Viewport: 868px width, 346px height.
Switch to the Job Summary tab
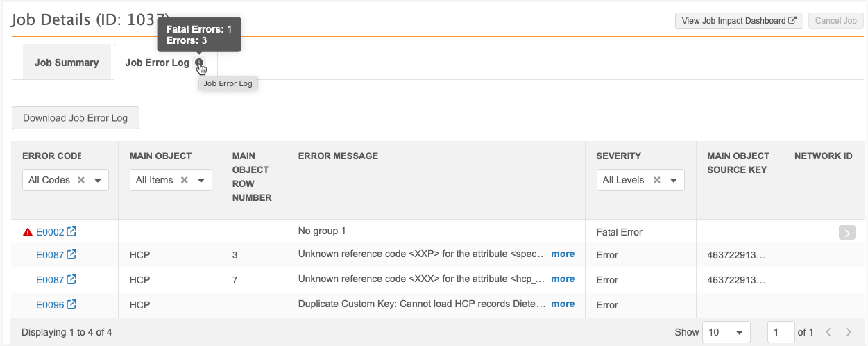coord(67,63)
